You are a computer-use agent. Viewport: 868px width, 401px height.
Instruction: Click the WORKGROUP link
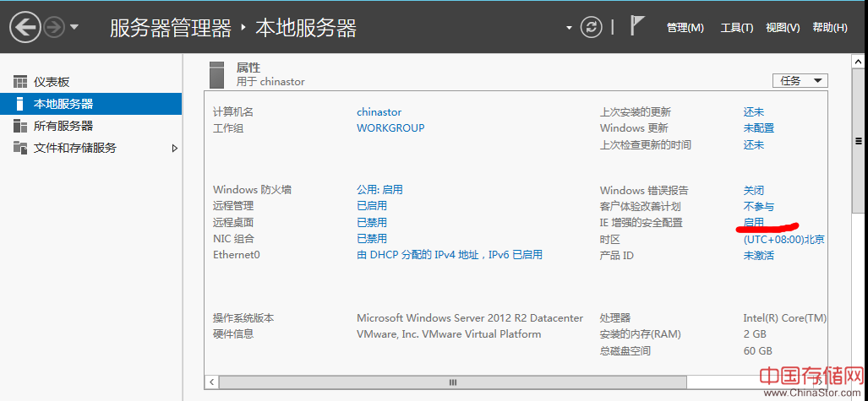point(390,127)
